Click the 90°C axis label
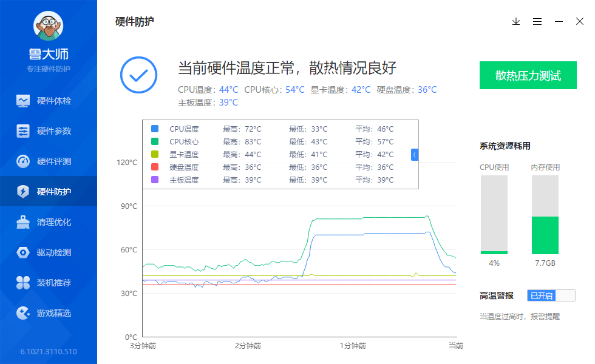This screenshot has width=595, height=364. point(129,206)
